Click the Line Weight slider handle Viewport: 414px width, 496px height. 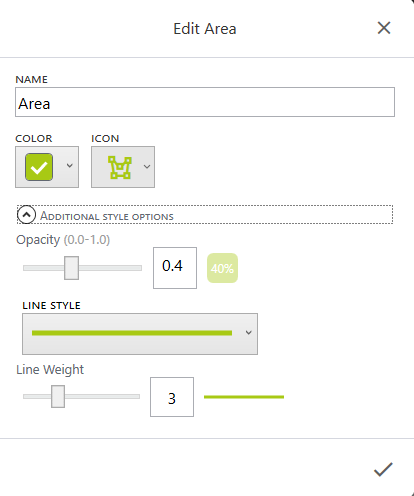coord(58,397)
